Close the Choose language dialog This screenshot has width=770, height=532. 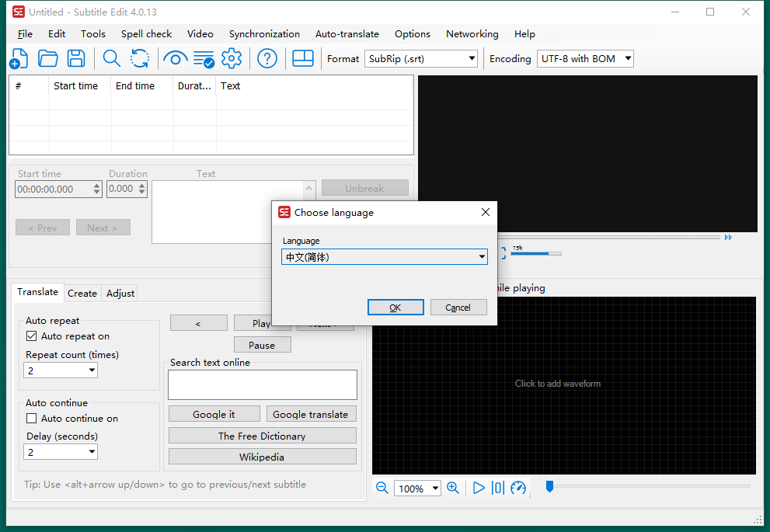point(485,212)
